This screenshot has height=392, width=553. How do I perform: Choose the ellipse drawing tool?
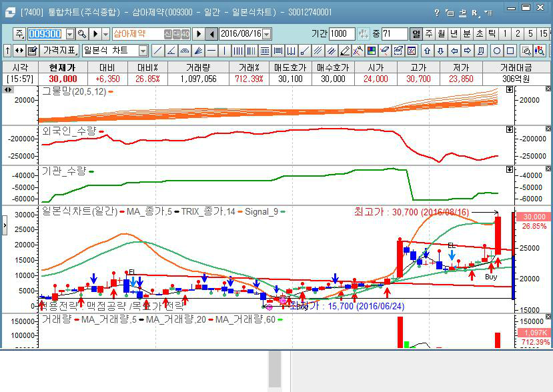tap(497, 51)
